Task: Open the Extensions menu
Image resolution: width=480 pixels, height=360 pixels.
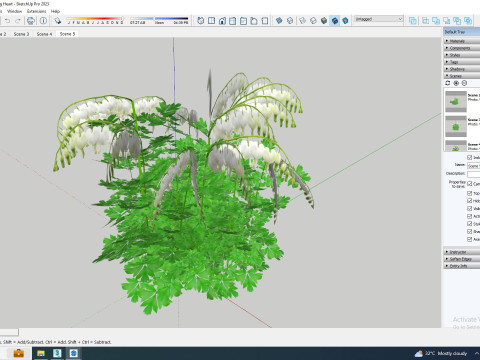Action: (x=37, y=11)
